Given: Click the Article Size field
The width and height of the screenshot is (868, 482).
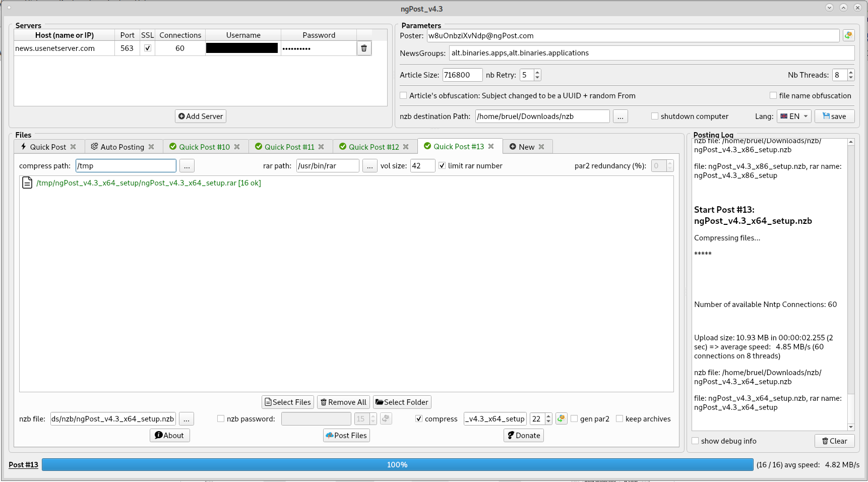Looking at the screenshot, I should tap(462, 75).
